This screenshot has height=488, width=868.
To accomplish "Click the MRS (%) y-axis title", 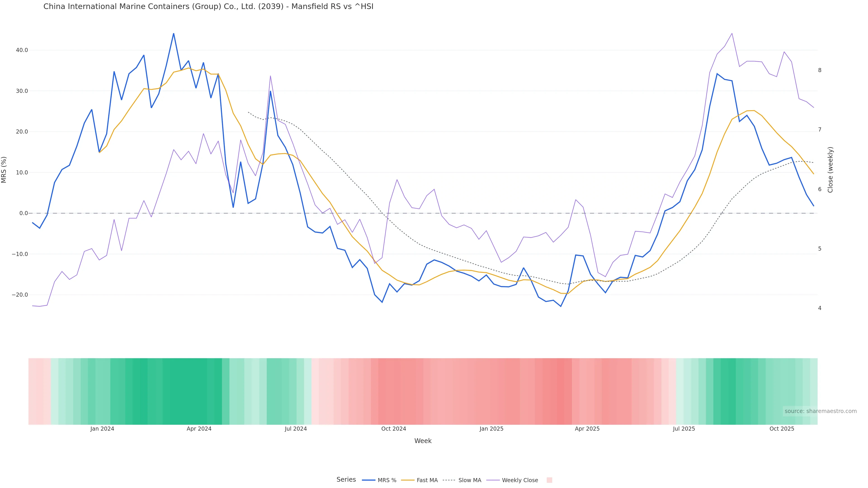I will (4, 169).
